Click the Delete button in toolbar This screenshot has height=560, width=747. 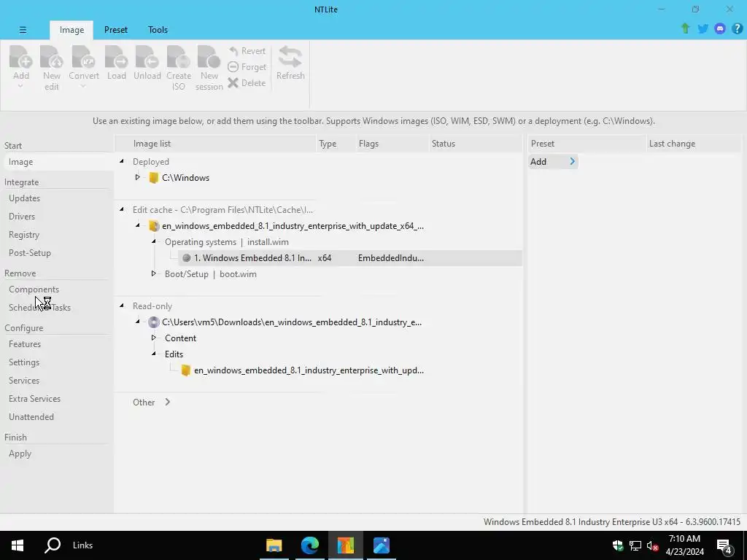(x=247, y=83)
